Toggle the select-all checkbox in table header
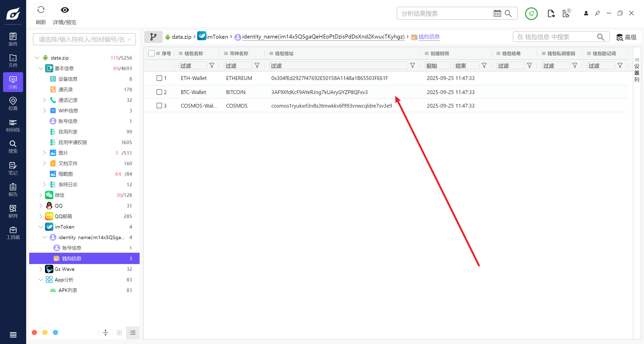Viewport: 644px width, 344px height. [x=151, y=53]
